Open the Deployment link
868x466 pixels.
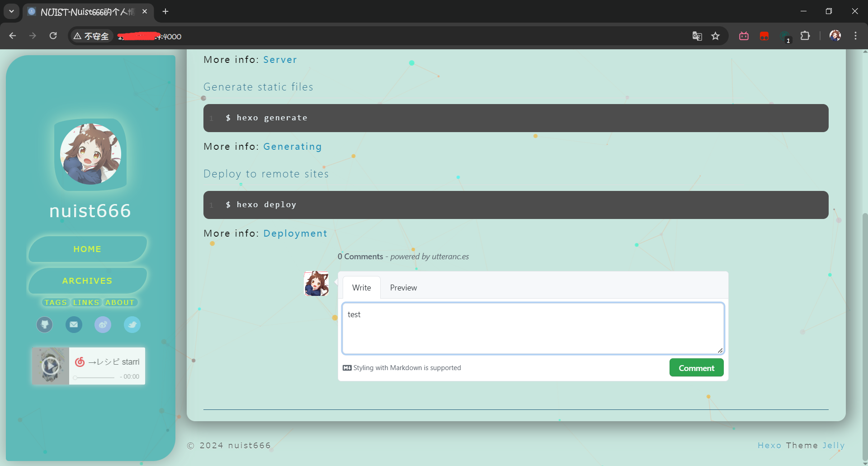[x=295, y=233]
